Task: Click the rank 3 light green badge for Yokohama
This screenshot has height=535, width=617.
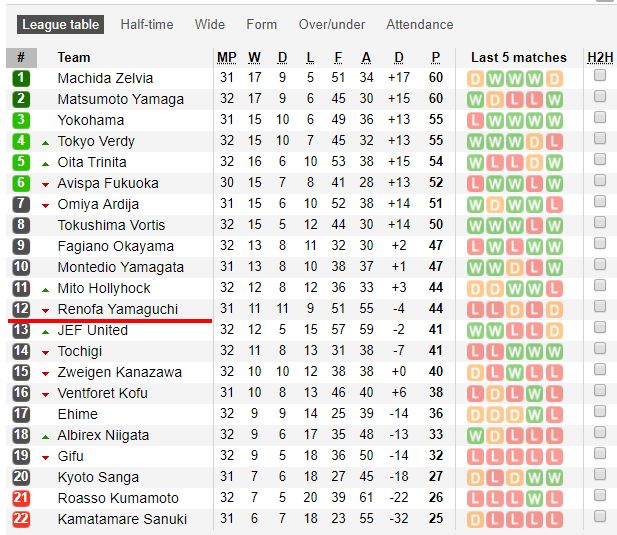Action: pyautogui.click(x=21, y=120)
